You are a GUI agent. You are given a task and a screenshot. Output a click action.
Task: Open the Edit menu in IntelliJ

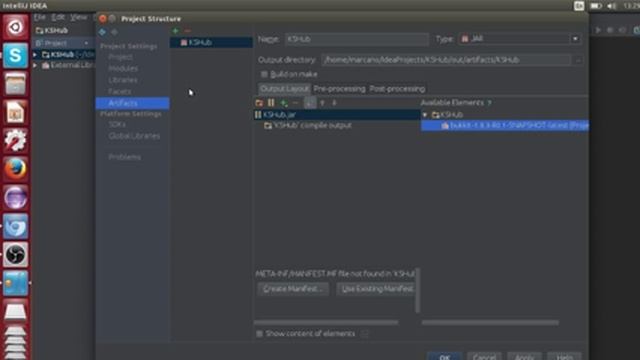click(x=58, y=17)
